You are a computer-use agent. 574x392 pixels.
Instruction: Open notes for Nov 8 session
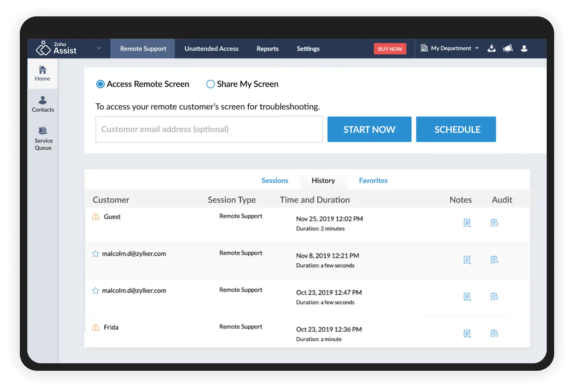467,260
